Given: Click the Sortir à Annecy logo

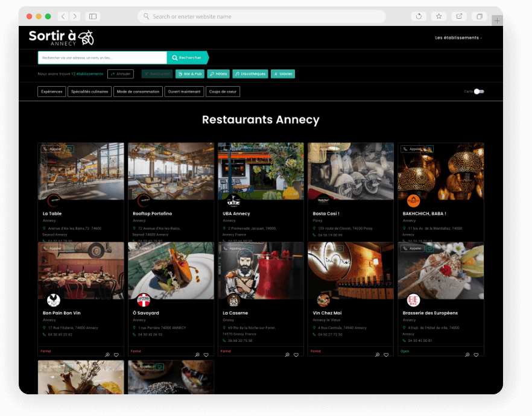Looking at the screenshot, I should pyautogui.click(x=62, y=37).
